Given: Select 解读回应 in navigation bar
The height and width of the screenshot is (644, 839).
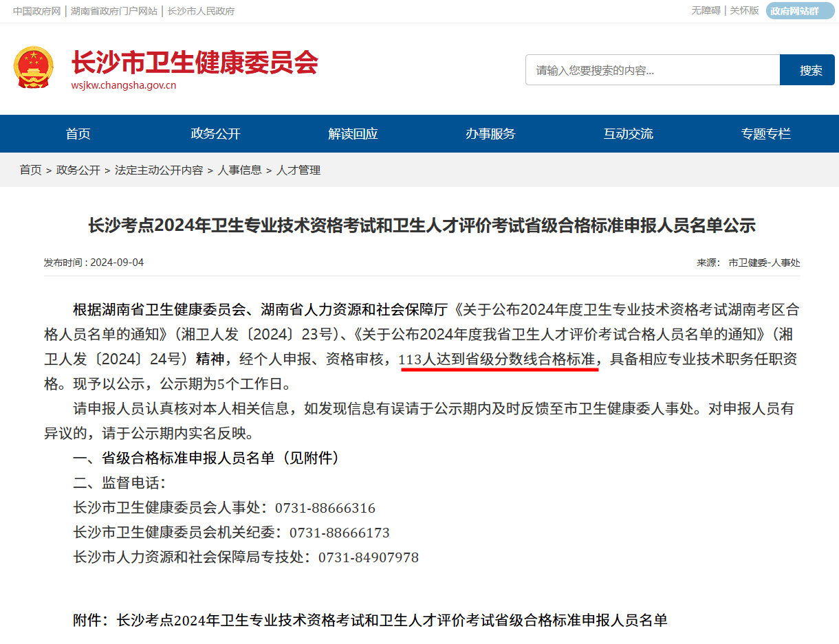Looking at the screenshot, I should 353,134.
